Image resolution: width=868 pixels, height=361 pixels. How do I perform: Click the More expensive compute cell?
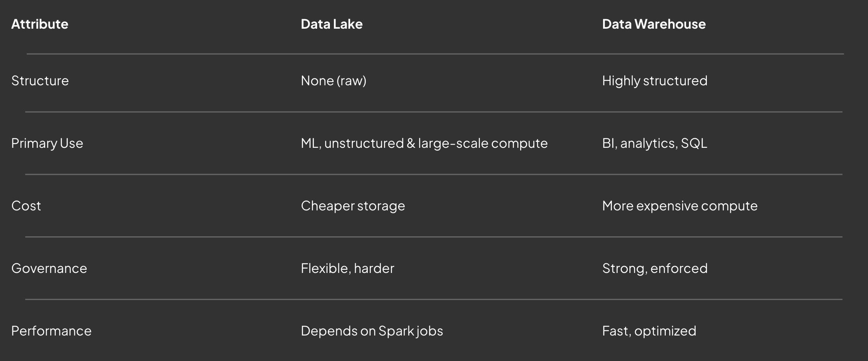(x=680, y=206)
